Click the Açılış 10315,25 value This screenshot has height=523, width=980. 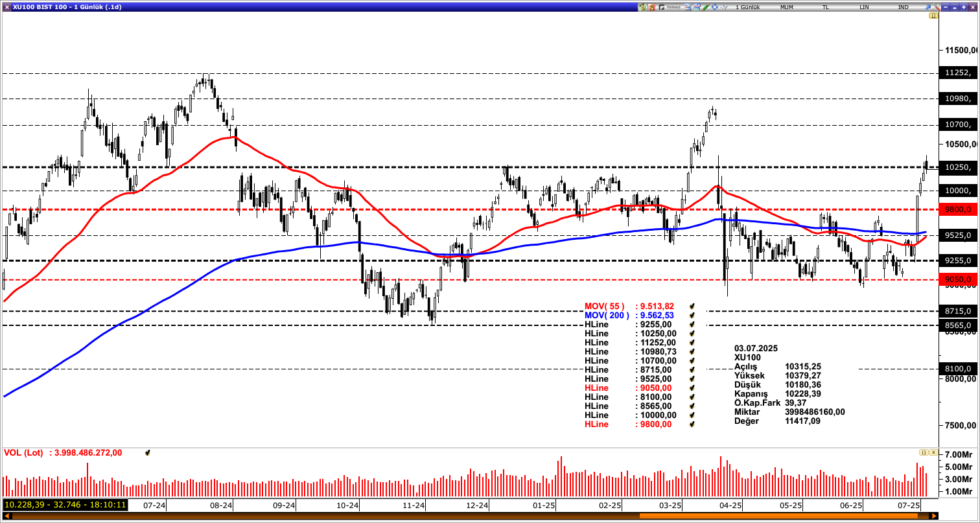802,366
